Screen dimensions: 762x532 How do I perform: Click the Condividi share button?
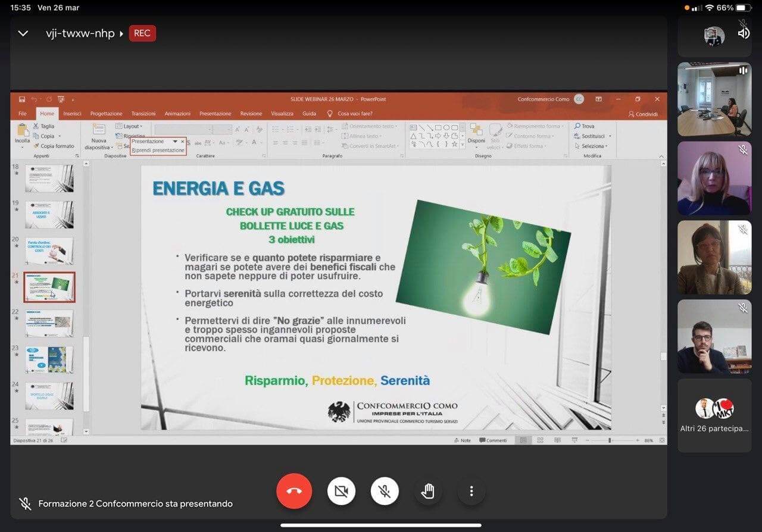pos(644,114)
